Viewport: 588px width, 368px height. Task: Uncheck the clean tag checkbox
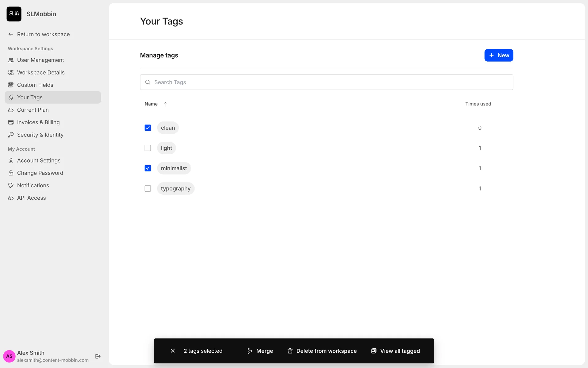pyautogui.click(x=148, y=128)
